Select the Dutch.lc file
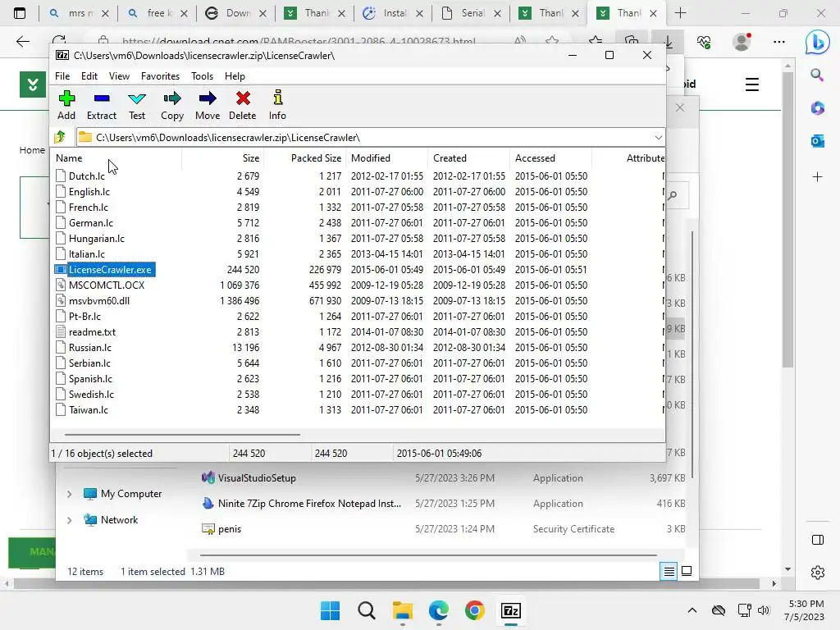 pyautogui.click(x=86, y=176)
